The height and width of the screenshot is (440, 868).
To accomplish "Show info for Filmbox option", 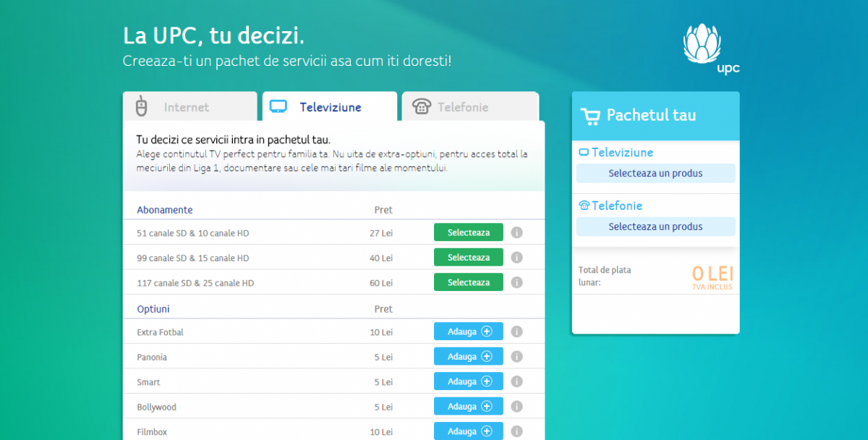I will (516, 431).
